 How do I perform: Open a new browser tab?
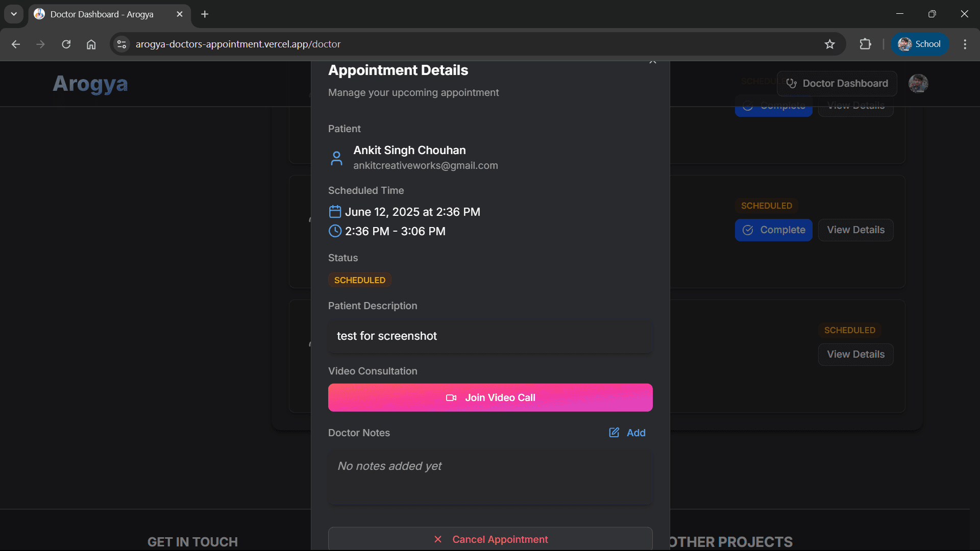205,14
